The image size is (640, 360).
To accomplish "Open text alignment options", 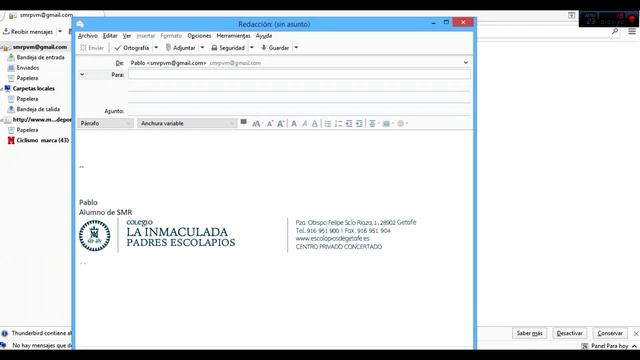I will (373, 124).
